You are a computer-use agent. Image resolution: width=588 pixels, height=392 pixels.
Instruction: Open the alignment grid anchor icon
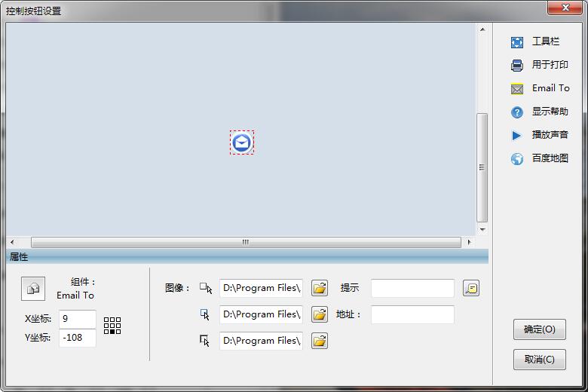112,326
